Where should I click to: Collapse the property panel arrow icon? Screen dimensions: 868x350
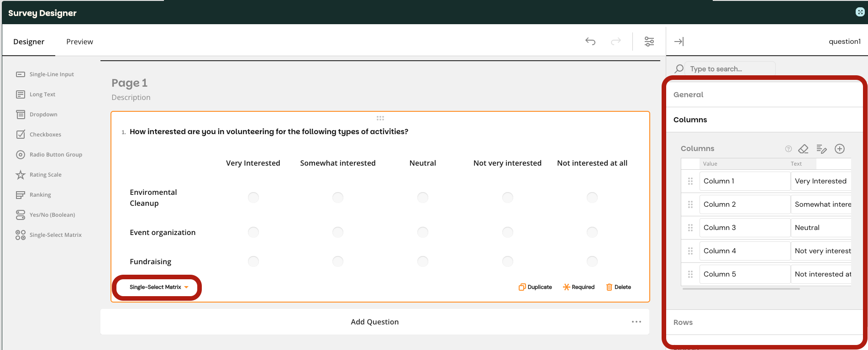click(x=679, y=42)
